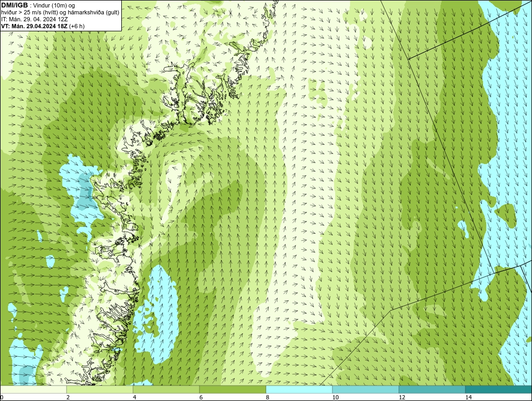Click the 2-4 m/s light green swatch

[100, 389]
